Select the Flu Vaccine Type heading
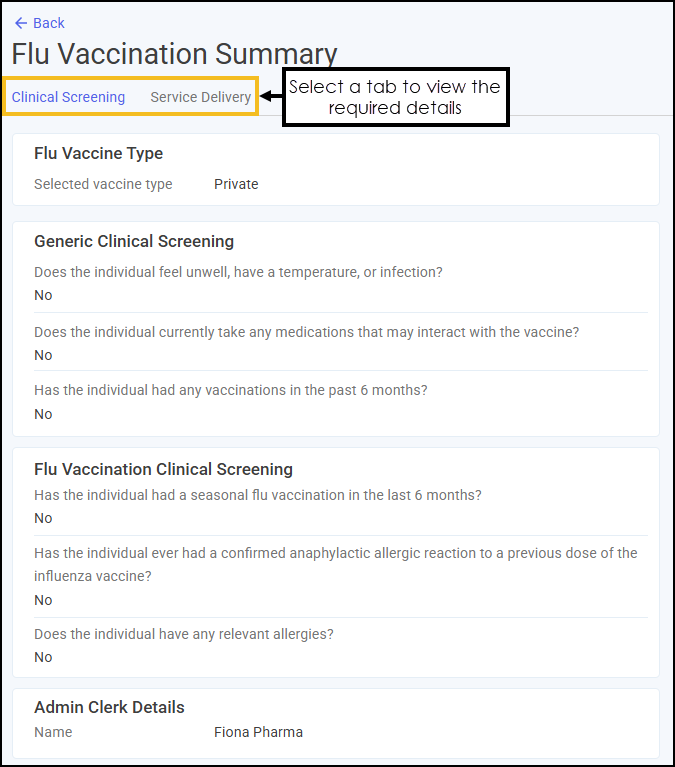The height and width of the screenshot is (767, 675). tap(98, 153)
